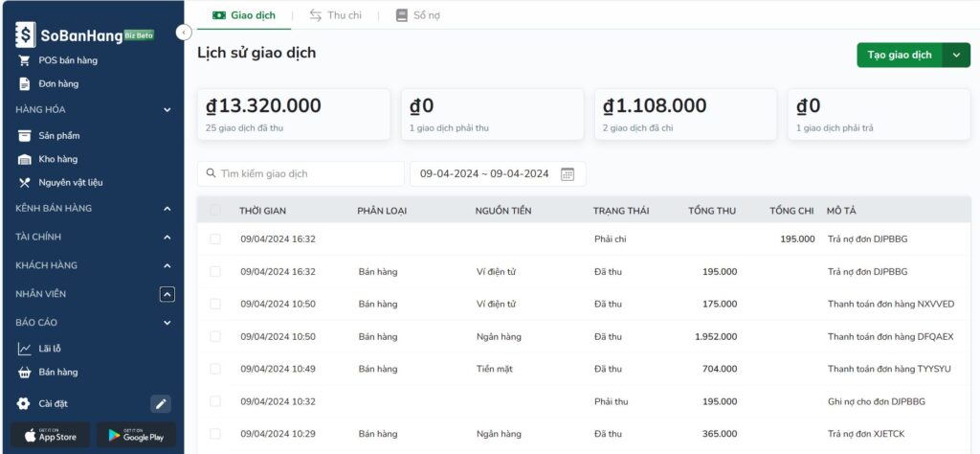Sort by TỔNG THU column header
The image size is (980, 454).
(x=712, y=211)
